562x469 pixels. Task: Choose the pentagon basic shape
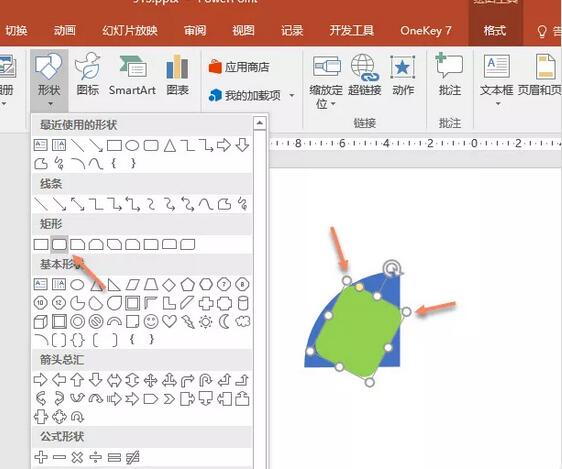(x=188, y=285)
